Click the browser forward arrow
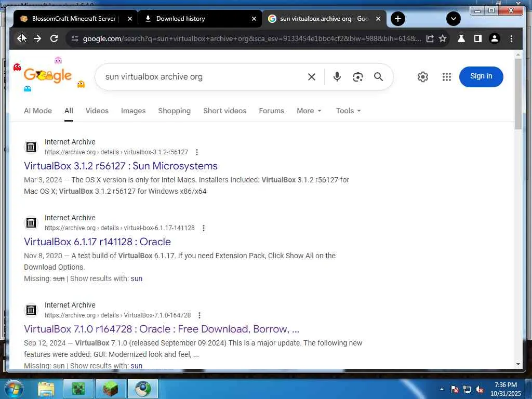532x399 pixels. pyautogui.click(x=37, y=38)
